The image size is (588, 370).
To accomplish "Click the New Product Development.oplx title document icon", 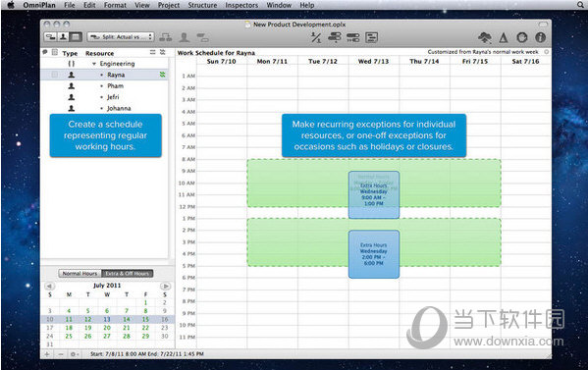I will pyautogui.click(x=247, y=25).
